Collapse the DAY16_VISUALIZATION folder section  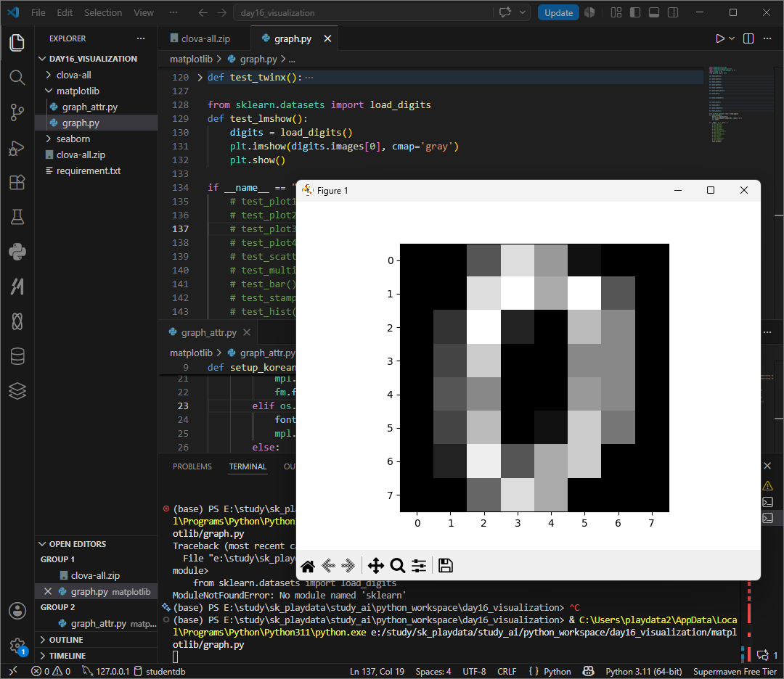(x=43, y=59)
